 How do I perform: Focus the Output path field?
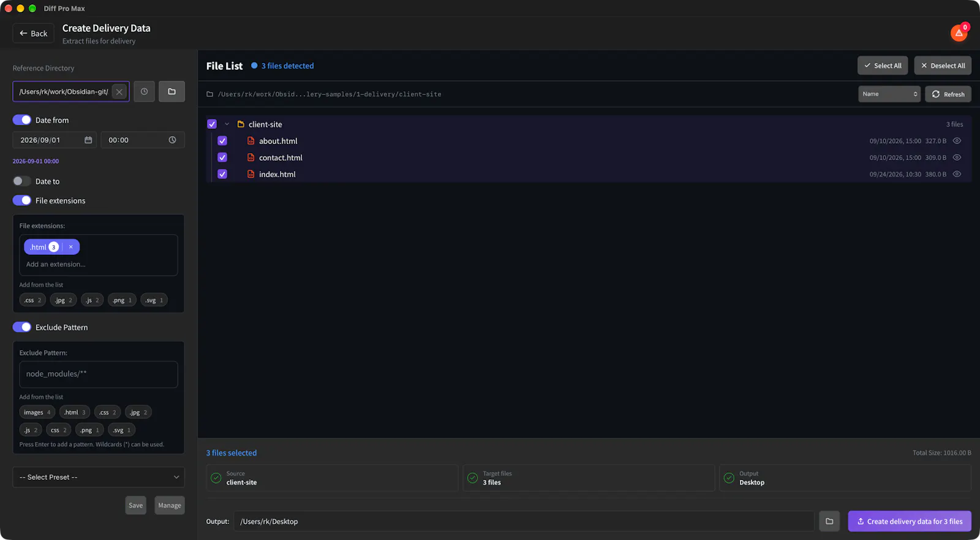pyautogui.click(x=524, y=522)
